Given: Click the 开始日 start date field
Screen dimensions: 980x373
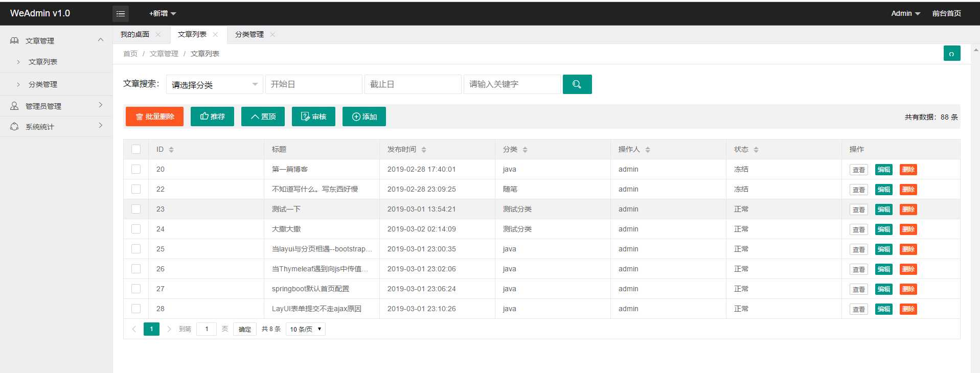Looking at the screenshot, I should coord(314,84).
